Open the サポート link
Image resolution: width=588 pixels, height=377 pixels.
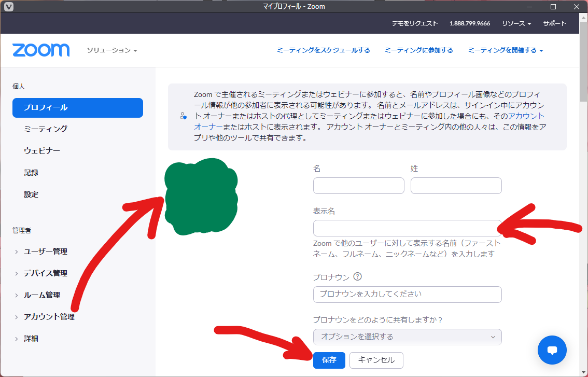pyautogui.click(x=555, y=23)
